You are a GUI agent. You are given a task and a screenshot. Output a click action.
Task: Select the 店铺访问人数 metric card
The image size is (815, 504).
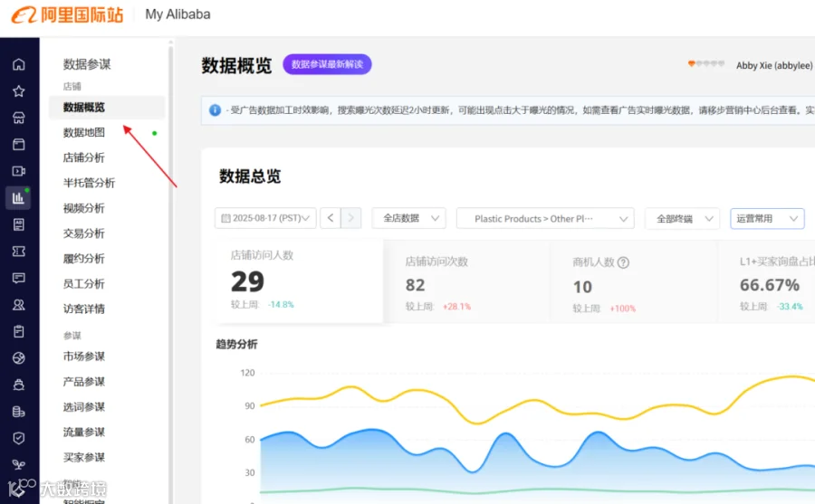click(x=298, y=281)
